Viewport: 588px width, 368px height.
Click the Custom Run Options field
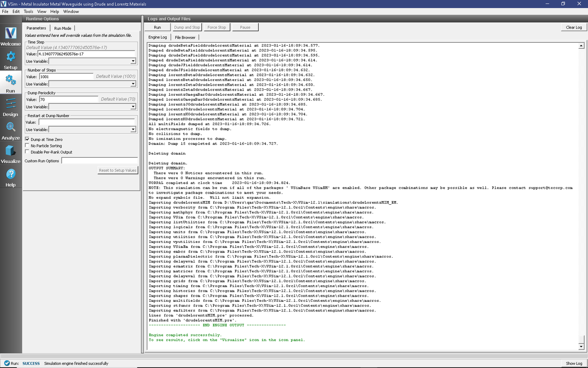(x=100, y=161)
